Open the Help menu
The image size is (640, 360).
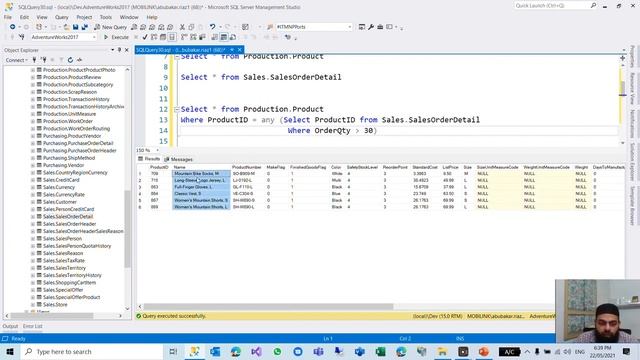(x=152, y=17)
